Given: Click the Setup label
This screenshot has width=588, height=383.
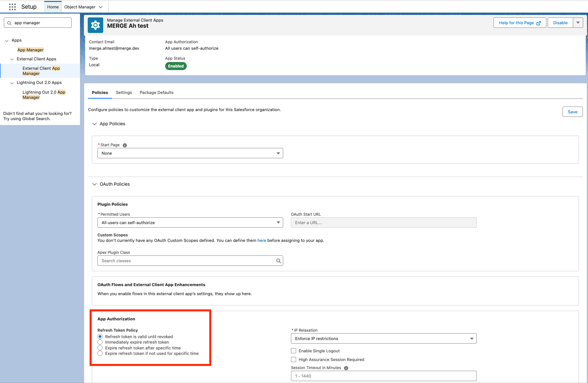Looking at the screenshot, I should click(x=29, y=7).
